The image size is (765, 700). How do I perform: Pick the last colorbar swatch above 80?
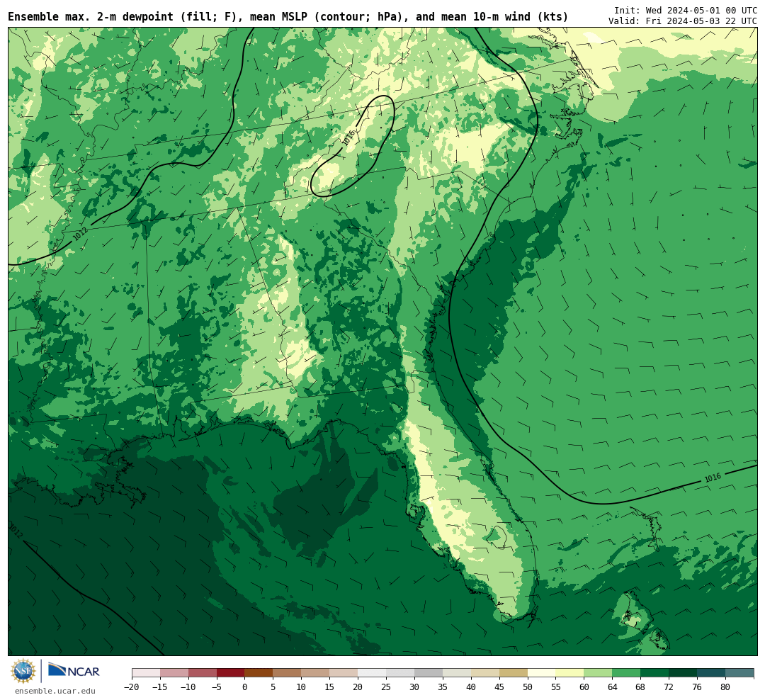[740, 673]
